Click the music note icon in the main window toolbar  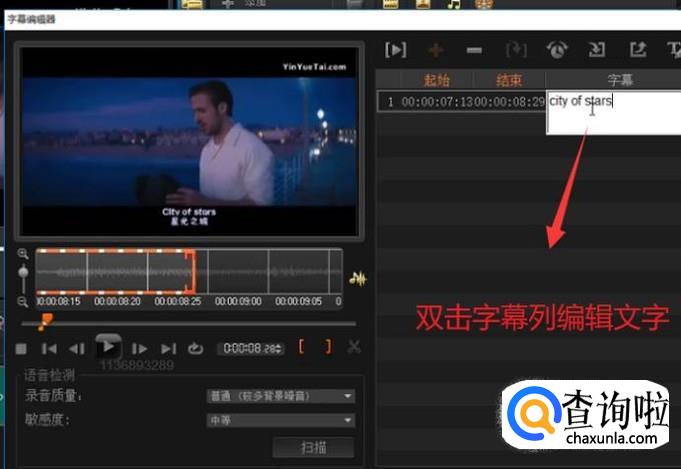click(454, 4)
